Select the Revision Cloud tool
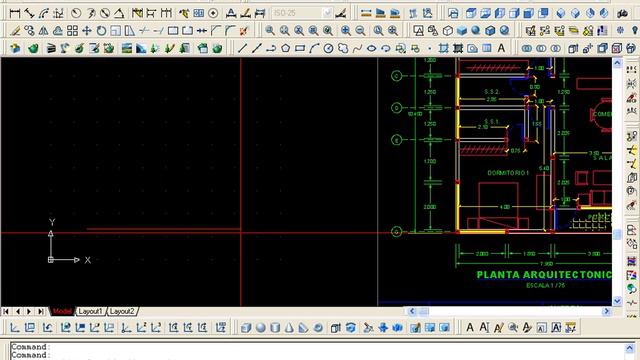 (343, 49)
